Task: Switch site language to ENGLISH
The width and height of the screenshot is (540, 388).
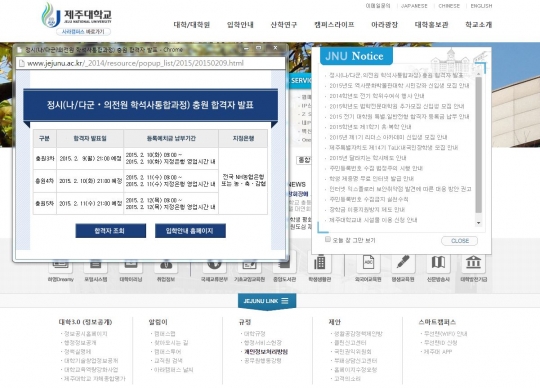Action: coord(481,6)
